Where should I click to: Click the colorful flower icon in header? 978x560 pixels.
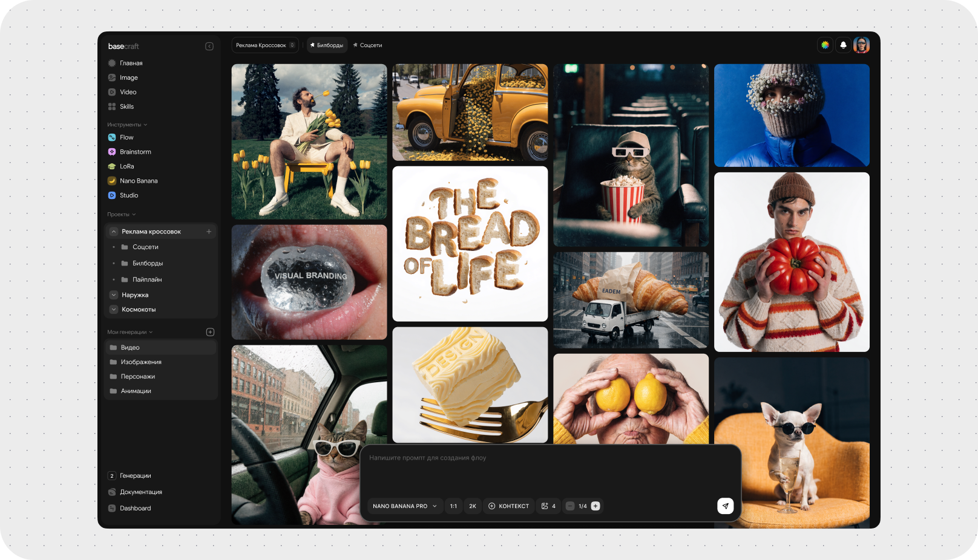(825, 45)
